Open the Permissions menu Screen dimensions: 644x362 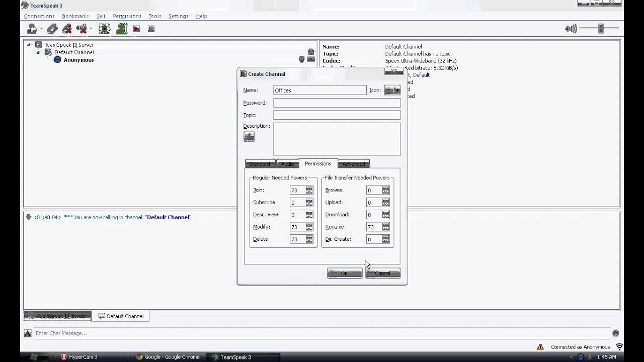(x=127, y=16)
